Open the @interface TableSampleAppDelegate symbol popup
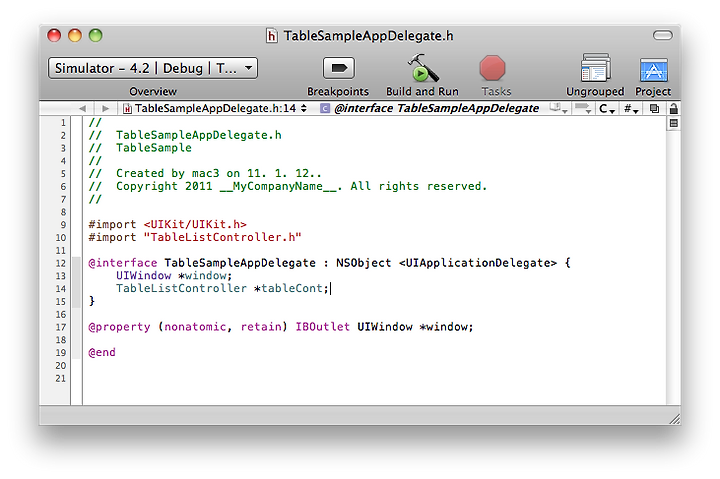720x479 pixels. [x=430, y=108]
